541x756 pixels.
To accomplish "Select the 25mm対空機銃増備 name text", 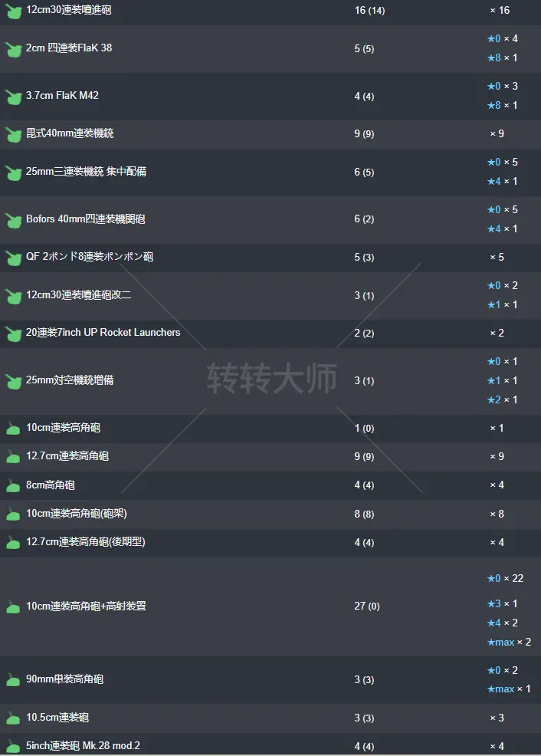I will [x=70, y=380].
